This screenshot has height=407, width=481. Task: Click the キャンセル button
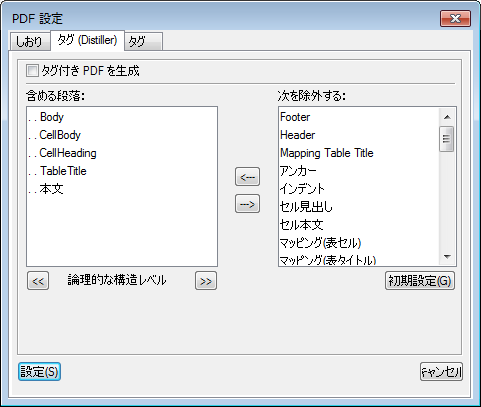(441, 372)
